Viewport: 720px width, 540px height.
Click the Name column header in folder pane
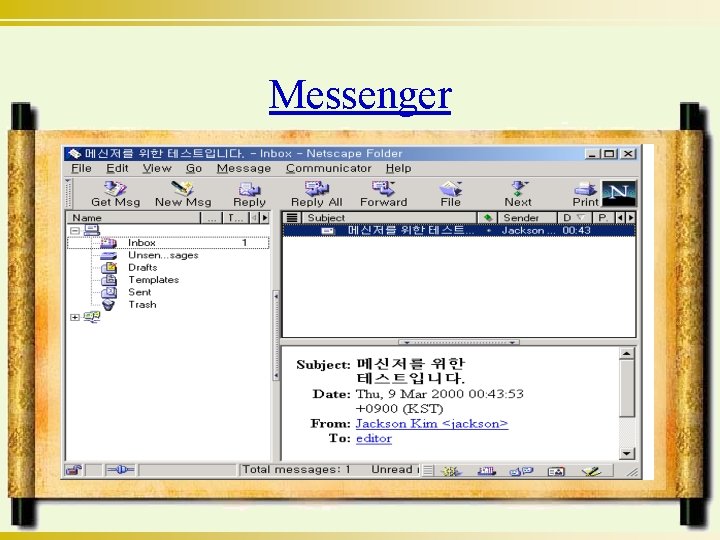[x=134, y=218]
